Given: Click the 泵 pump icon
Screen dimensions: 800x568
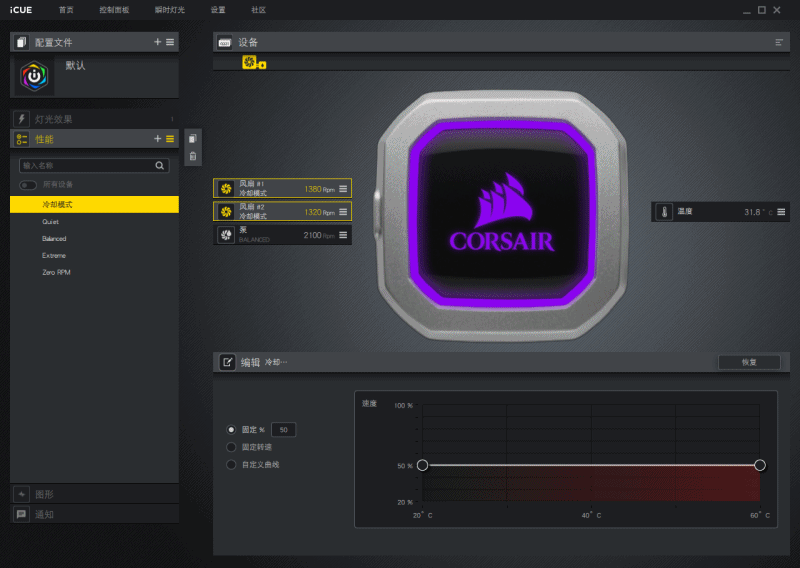Looking at the screenshot, I should pyautogui.click(x=226, y=235).
